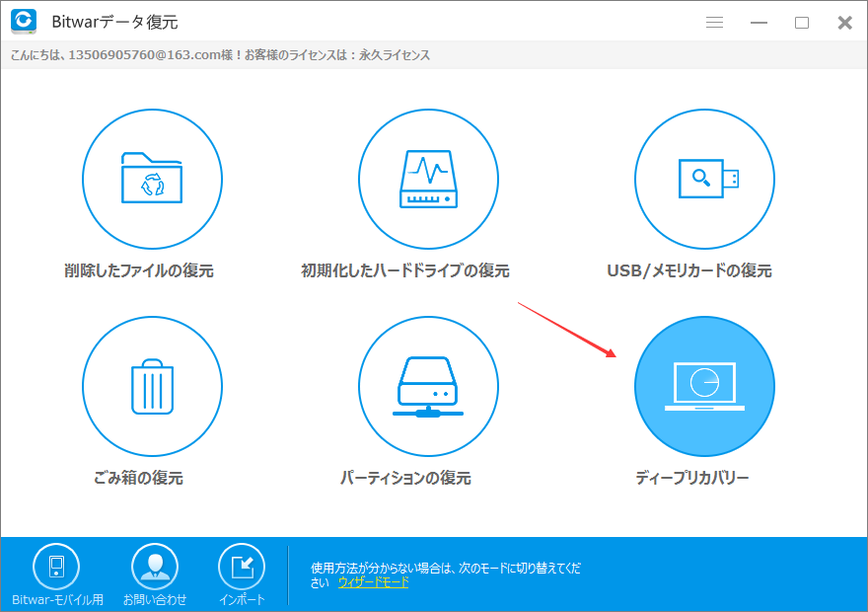
Task: Click the 初期化したハードドライブの復元 label
Action: tap(405, 270)
